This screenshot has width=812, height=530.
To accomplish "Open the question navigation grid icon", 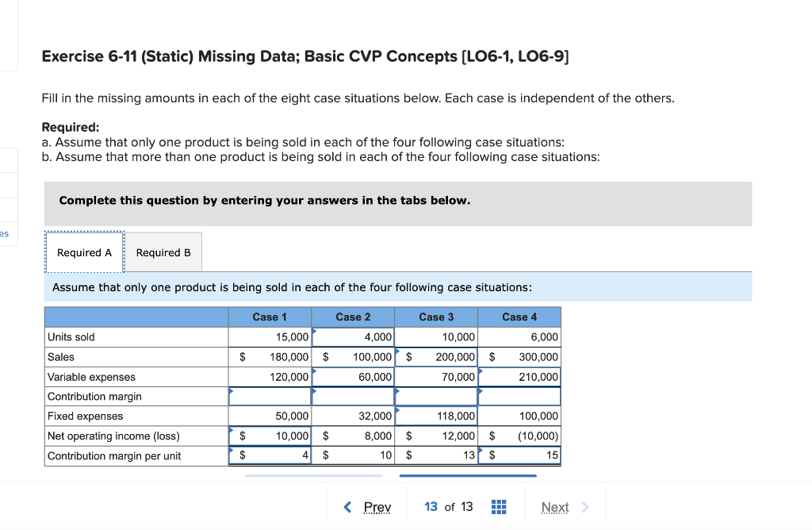I will point(499,506).
